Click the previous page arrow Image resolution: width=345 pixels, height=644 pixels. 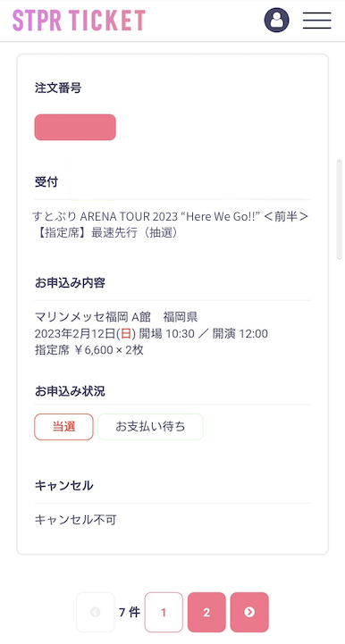pos(96,612)
